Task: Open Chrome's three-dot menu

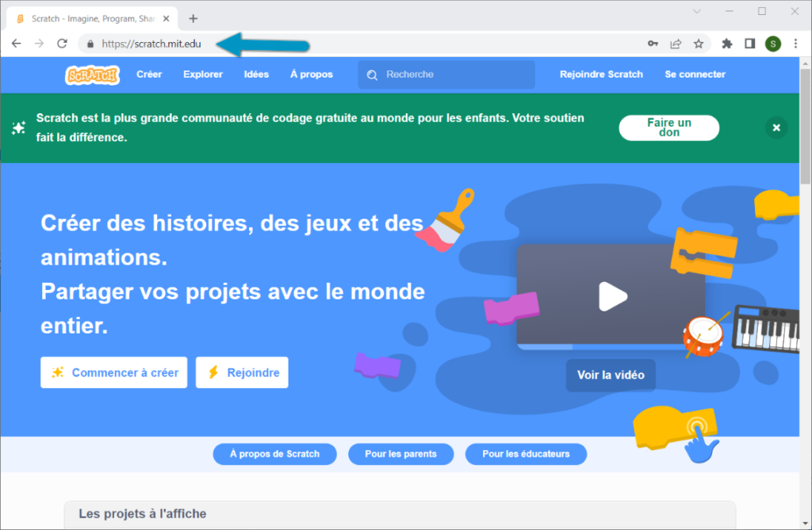Action: click(795, 44)
